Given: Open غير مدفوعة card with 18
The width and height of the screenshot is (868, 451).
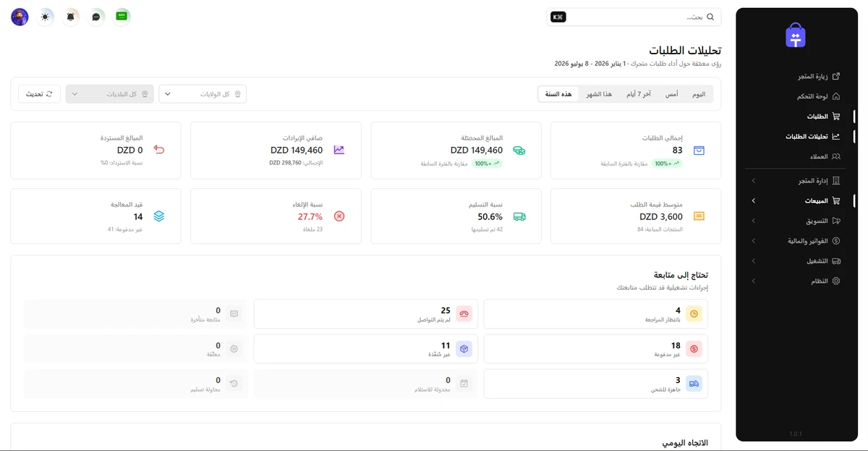Looking at the screenshot, I should (x=596, y=349).
